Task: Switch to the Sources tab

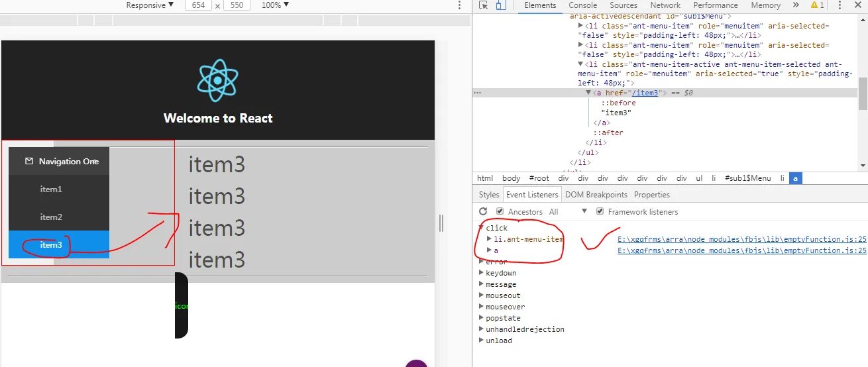Action: tap(624, 5)
